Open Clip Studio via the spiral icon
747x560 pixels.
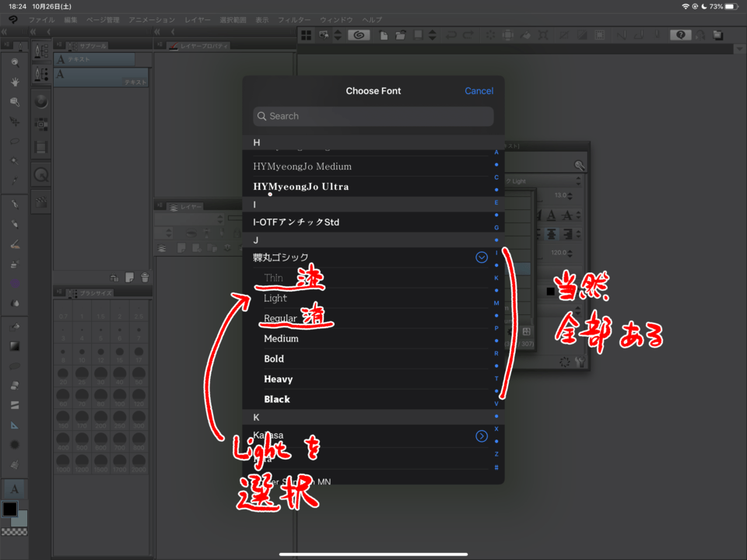coord(359,35)
